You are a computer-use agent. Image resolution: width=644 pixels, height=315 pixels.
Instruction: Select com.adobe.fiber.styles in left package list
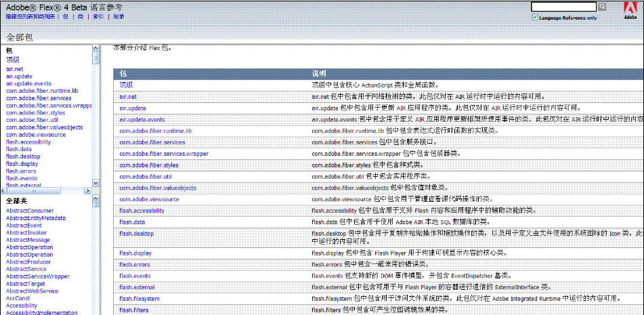[35, 112]
